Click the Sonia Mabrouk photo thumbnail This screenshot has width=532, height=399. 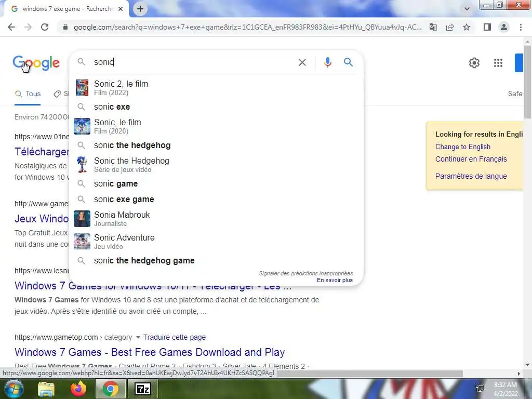(82, 219)
